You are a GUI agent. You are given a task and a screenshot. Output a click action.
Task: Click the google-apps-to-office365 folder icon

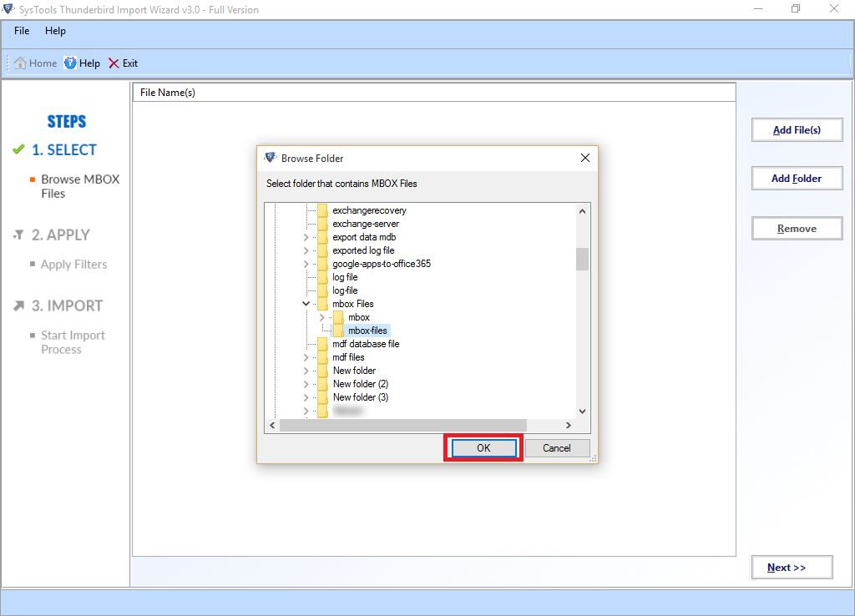tap(323, 264)
